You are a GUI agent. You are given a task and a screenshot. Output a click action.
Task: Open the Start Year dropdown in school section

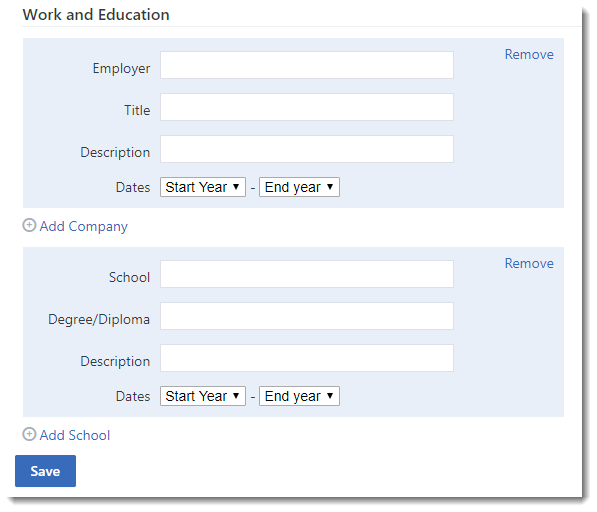pyautogui.click(x=203, y=396)
